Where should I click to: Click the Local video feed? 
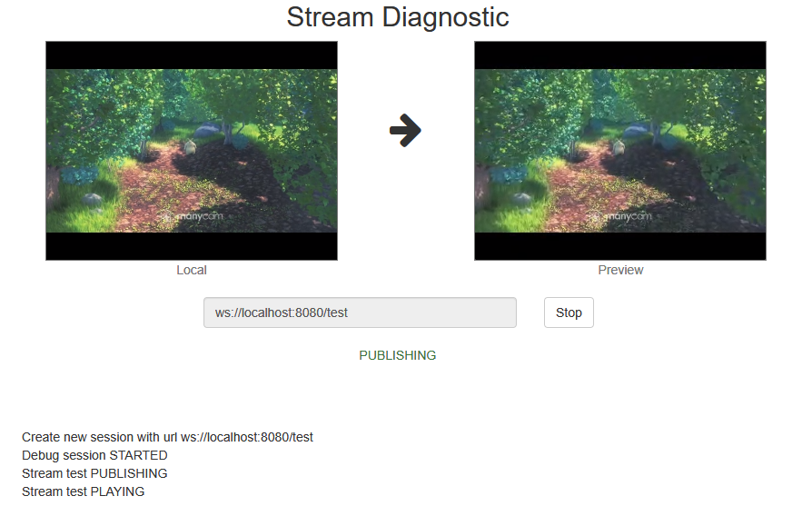192,150
